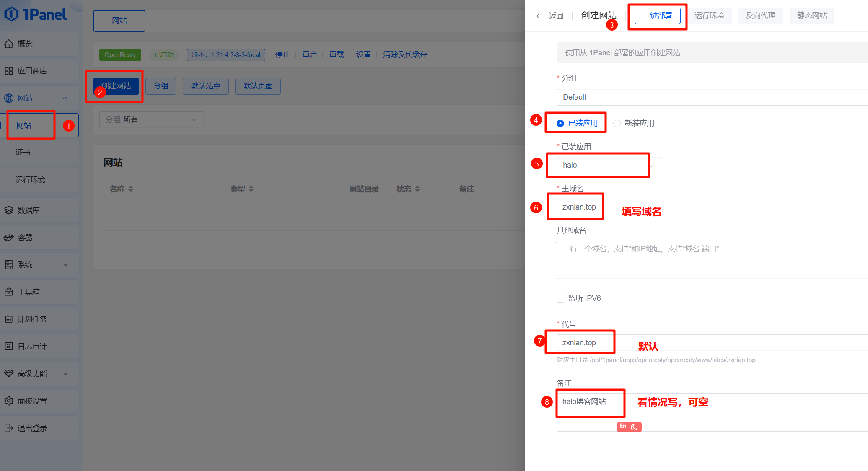Open Containers docker whale icon
This screenshot has height=471, width=868.
(9, 238)
